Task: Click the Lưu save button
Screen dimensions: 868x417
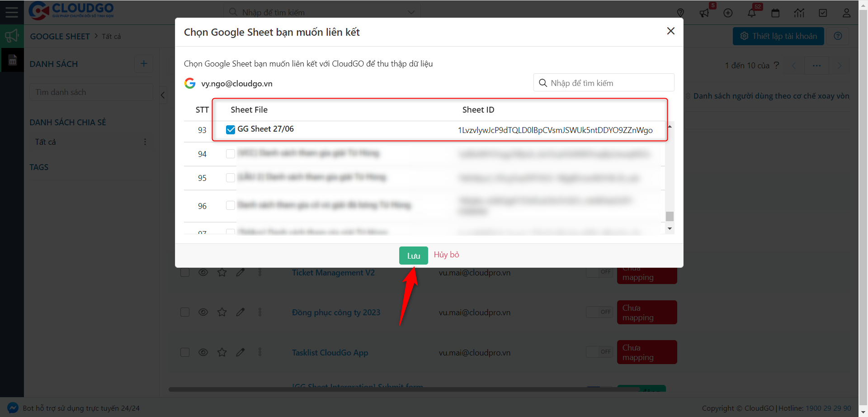Action: click(413, 256)
